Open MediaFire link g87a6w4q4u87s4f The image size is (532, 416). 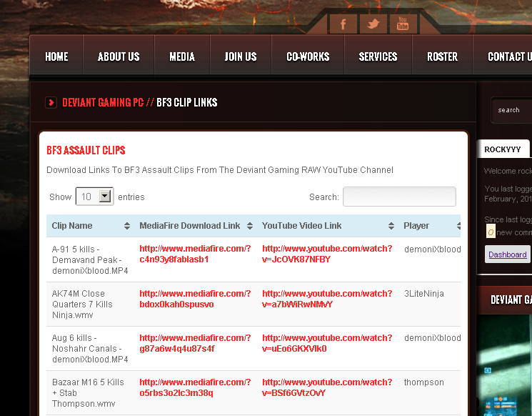195,343
